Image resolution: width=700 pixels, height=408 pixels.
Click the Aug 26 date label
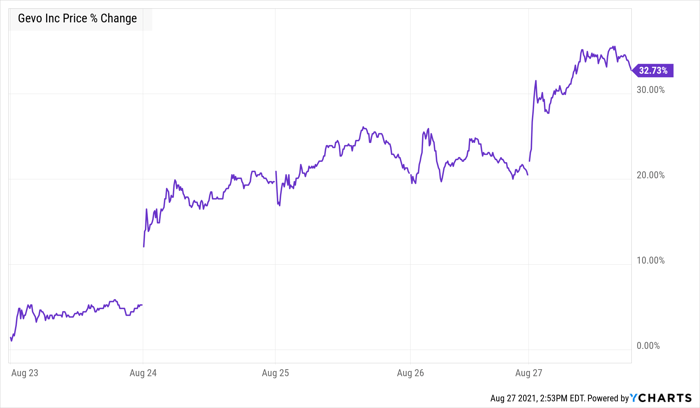pyautogui.click(x=411, y=372)
